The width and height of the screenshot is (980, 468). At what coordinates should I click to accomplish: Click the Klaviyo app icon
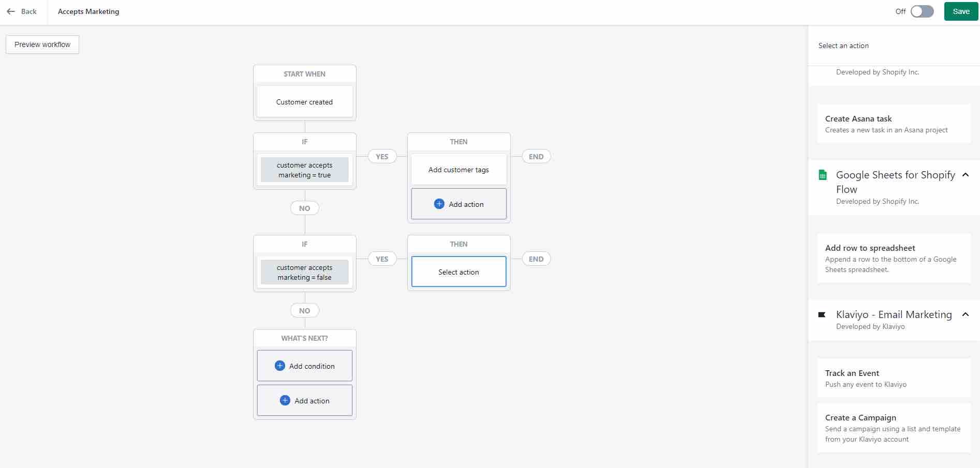(x=822, y=314)
